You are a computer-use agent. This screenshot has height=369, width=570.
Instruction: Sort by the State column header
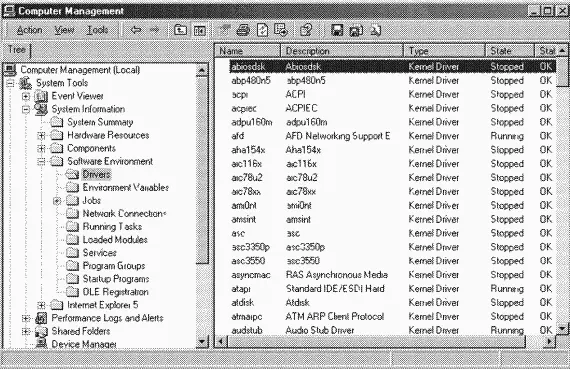point(510,51)
